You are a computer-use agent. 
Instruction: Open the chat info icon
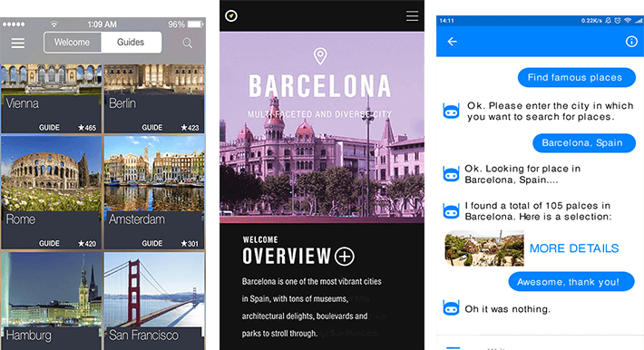631,42
